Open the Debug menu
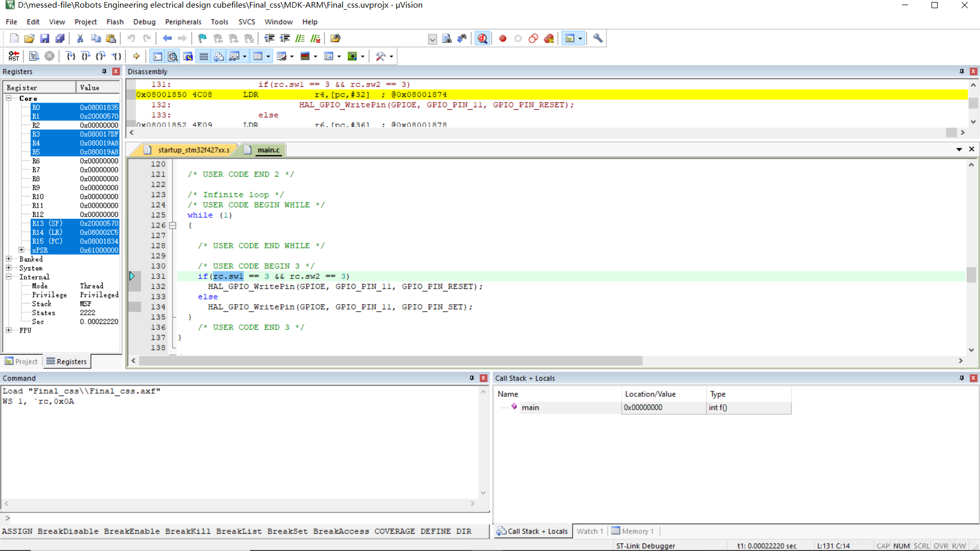Viewport: 980px width, 551px height. [x=143, y=21]
